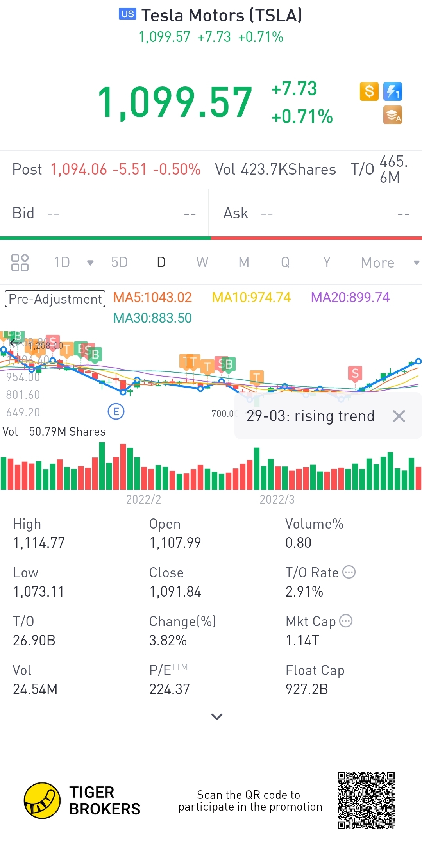Screen dimensions: 422x868
Task: Tap Vol 50.79M Shares label
Action: pos(54,432)
